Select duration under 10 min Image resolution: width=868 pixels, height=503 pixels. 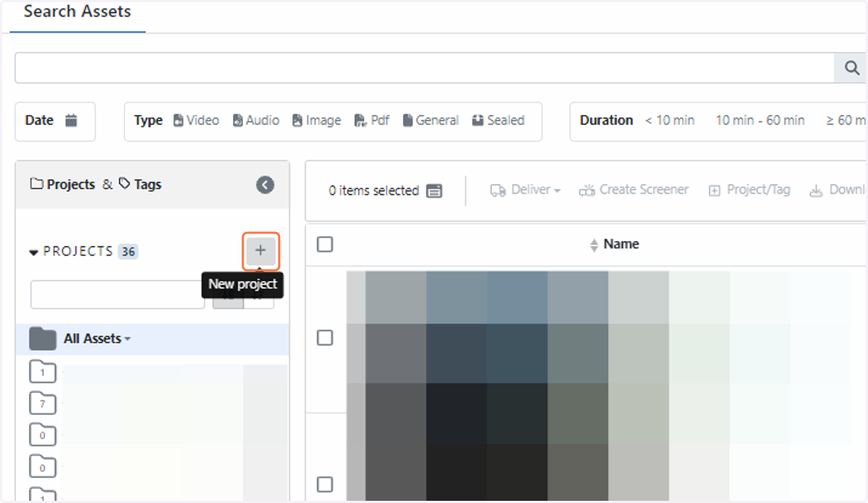point(670,121)
